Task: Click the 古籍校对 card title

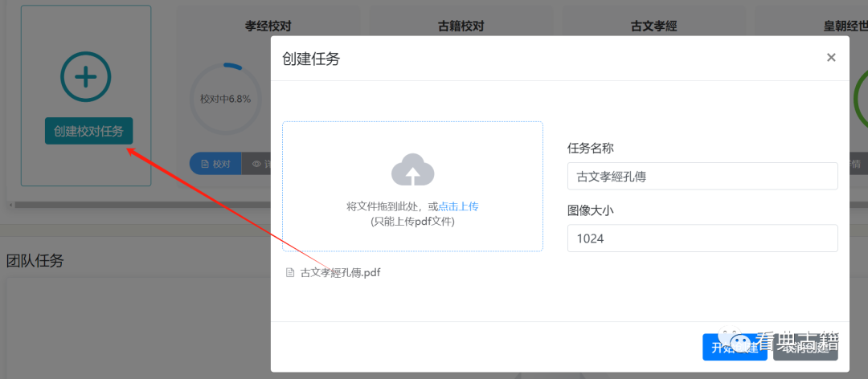Action: point(461,26)
